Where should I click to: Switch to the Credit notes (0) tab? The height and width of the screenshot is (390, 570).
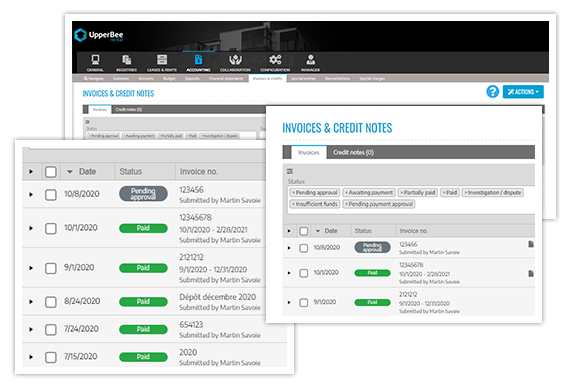pyautogui.click(x=353, y=152)
